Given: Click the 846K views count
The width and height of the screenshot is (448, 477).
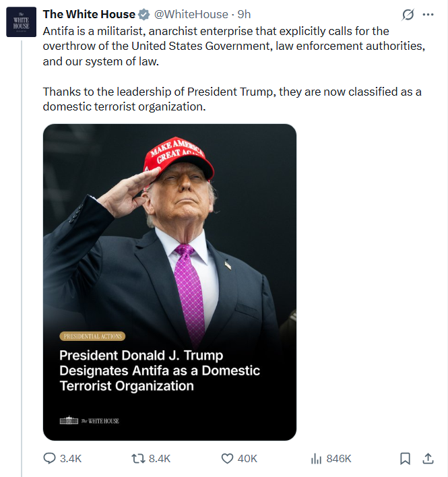Looking at the screenshot, I should pos(339,458).
